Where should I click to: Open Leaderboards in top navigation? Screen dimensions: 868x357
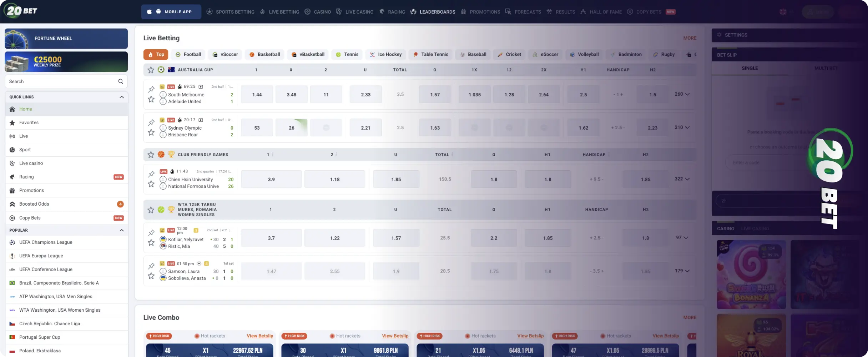click(433, 12)
